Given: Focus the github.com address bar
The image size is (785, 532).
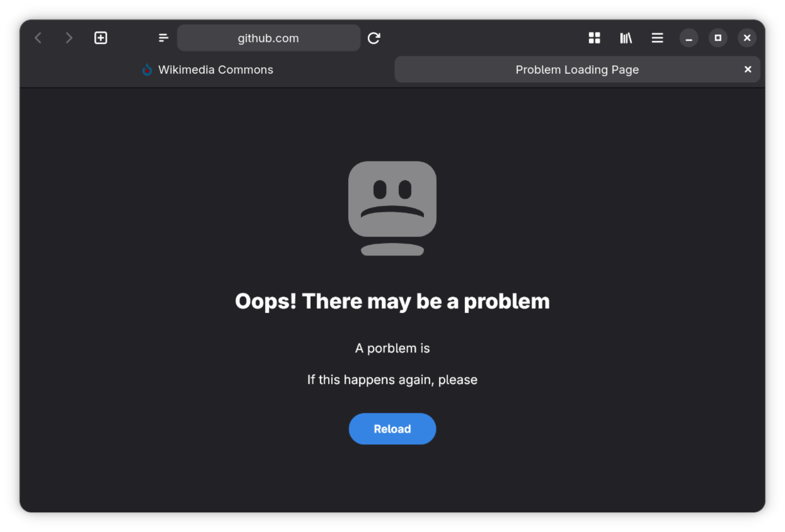Looking at the screenshot, I should point(268,38).
